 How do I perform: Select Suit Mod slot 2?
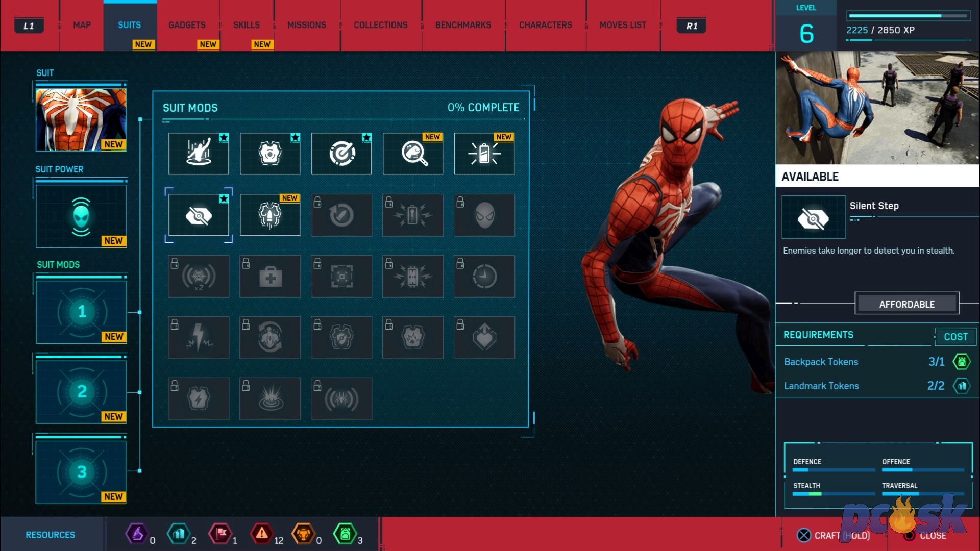click(81, 392)
